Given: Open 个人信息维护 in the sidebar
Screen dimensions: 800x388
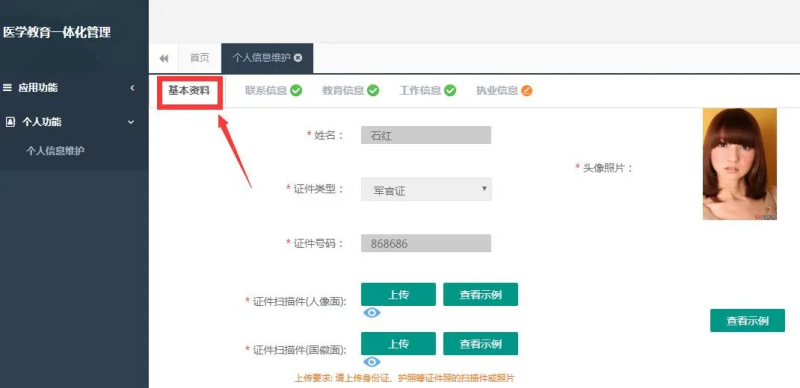Looking at the screenshot, I should pos(56,151).
